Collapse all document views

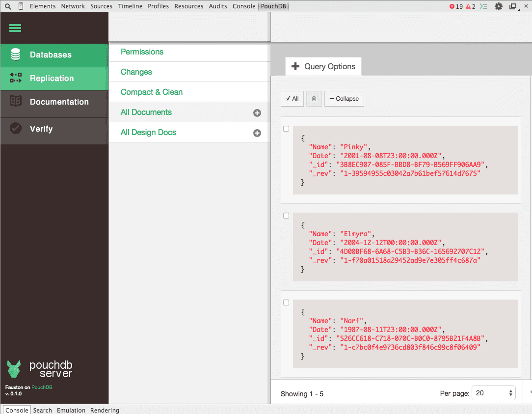(x=344, y=99)
